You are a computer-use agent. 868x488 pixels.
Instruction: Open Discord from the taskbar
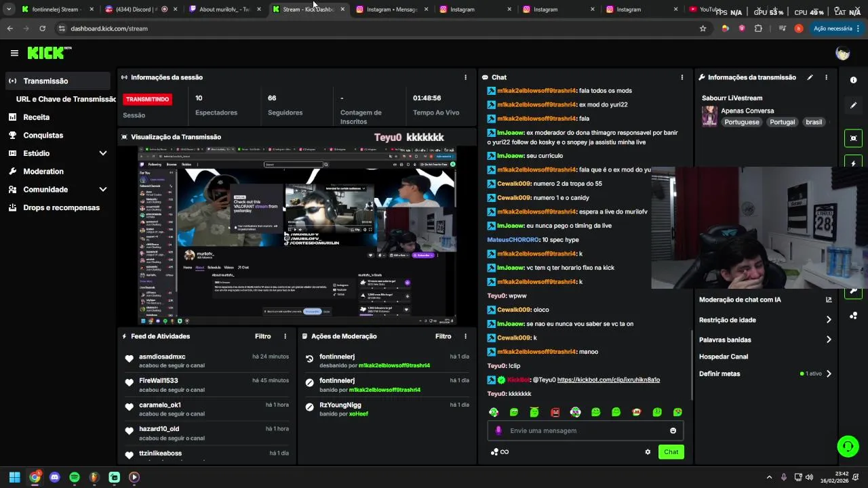55,477
